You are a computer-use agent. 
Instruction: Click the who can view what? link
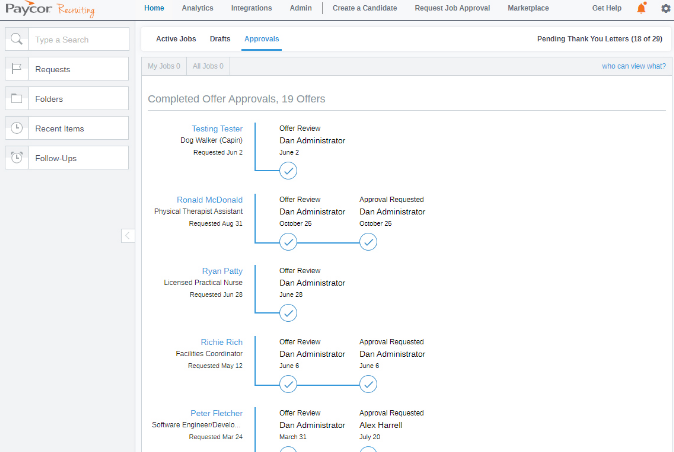[x=634, y=66]
